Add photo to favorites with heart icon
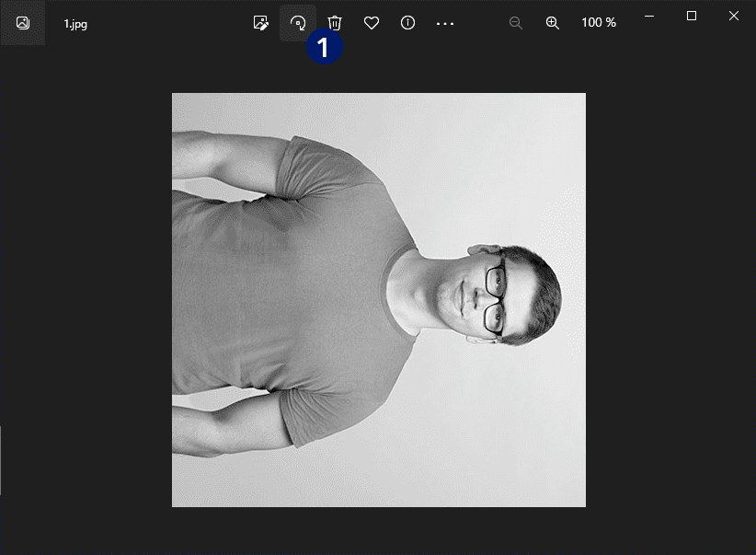Image resolution: width=756 pixels, height=555 pixels. (x=372, y=23)
